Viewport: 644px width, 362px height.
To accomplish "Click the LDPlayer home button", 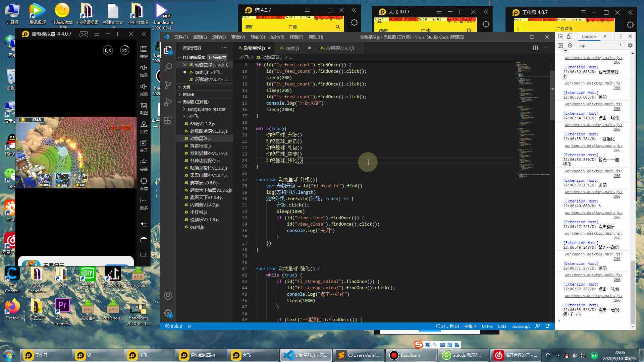I will [144, 239].
